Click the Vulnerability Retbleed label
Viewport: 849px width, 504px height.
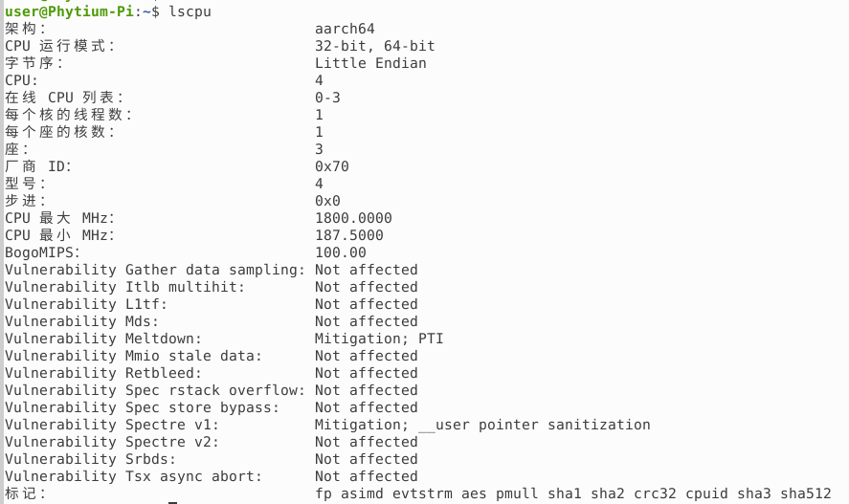coord(102,373)
